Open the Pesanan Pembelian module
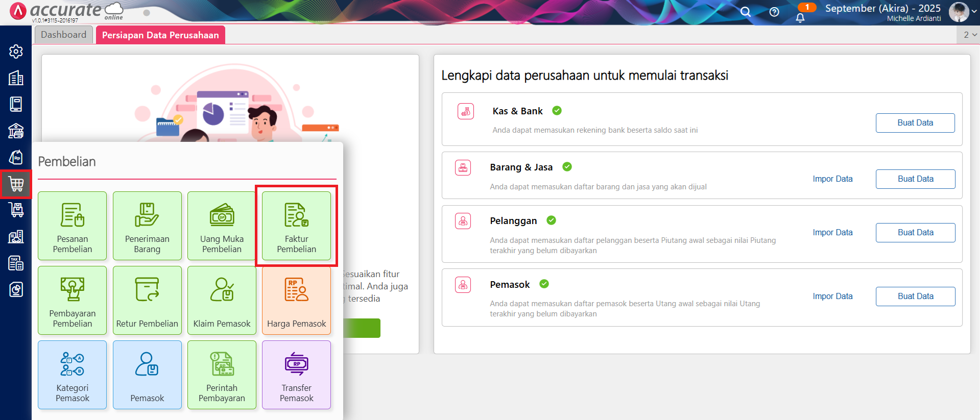The height and width of the screenshot is (420, 980). tap(73, 226)
